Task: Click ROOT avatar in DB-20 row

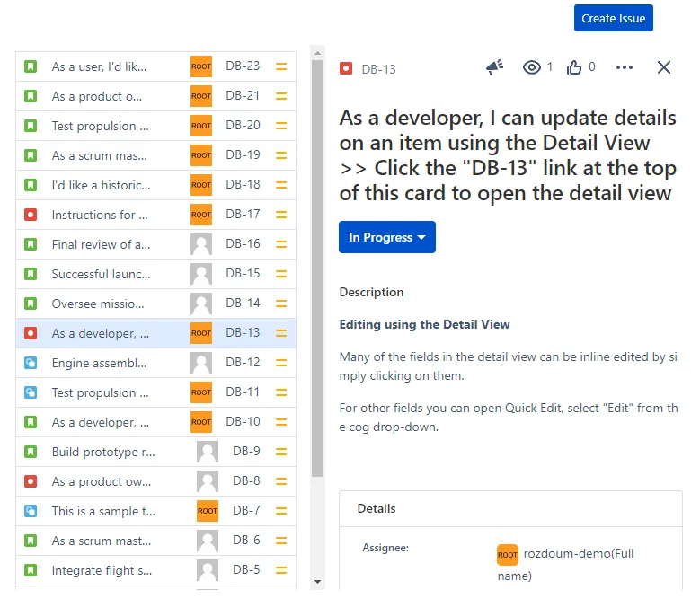Action: (x=201, y=126)
